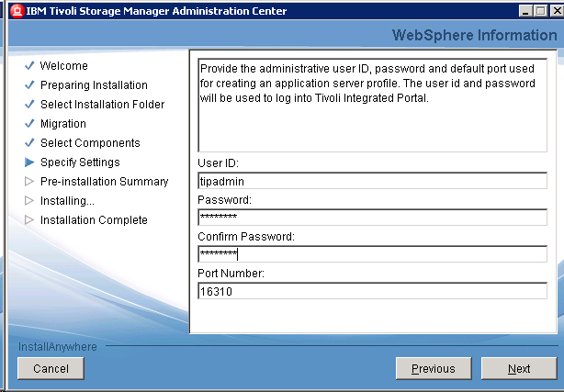This screenshot has width=564, height=392.
Task: Cancel the installation wizard
Action: [51, 369]
